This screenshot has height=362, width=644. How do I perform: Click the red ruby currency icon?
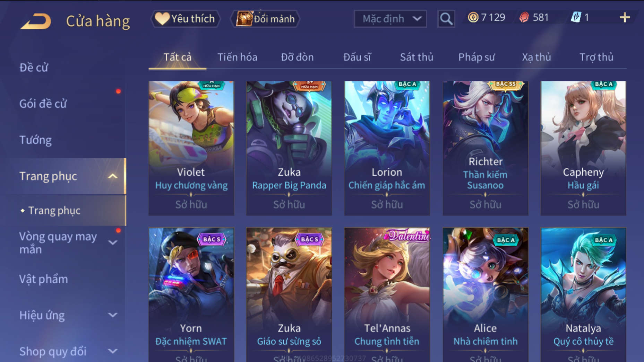click(x=524, y=17)
